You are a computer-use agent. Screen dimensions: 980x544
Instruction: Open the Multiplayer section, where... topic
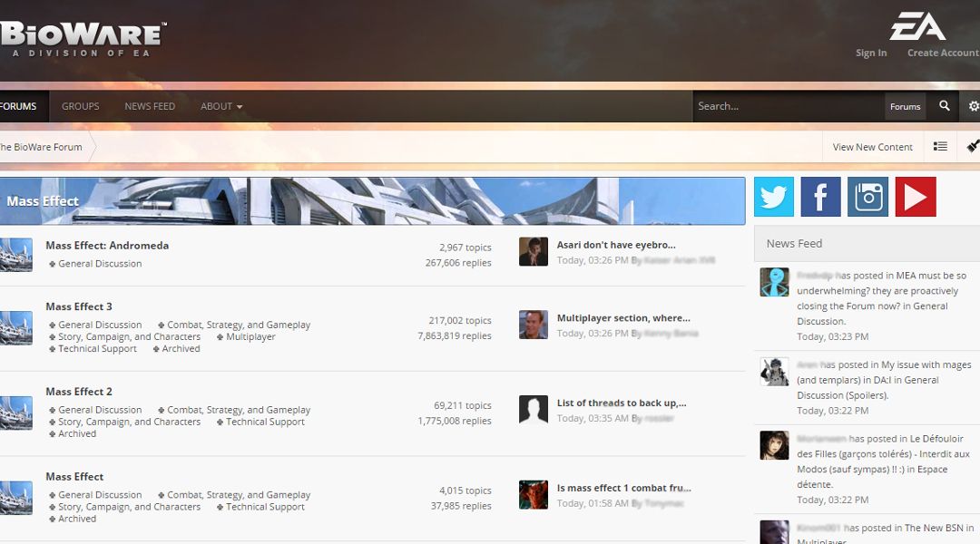(623, 318)
